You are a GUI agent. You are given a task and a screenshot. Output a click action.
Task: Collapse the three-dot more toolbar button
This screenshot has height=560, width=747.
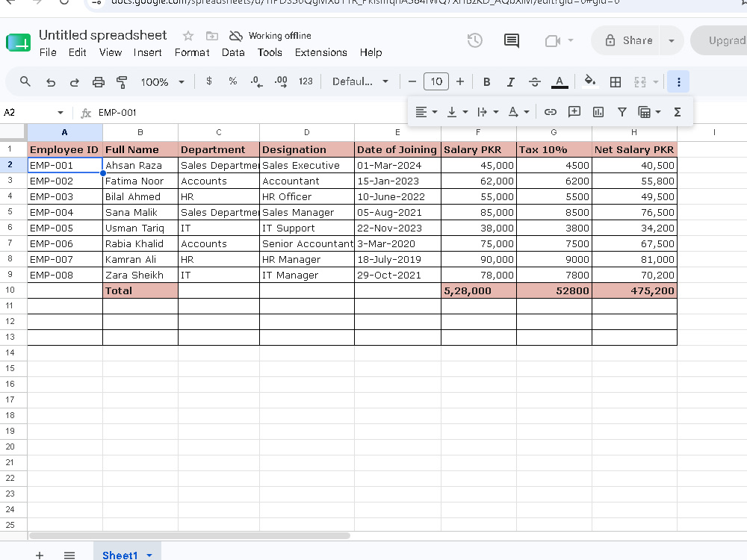pos(678,82)
